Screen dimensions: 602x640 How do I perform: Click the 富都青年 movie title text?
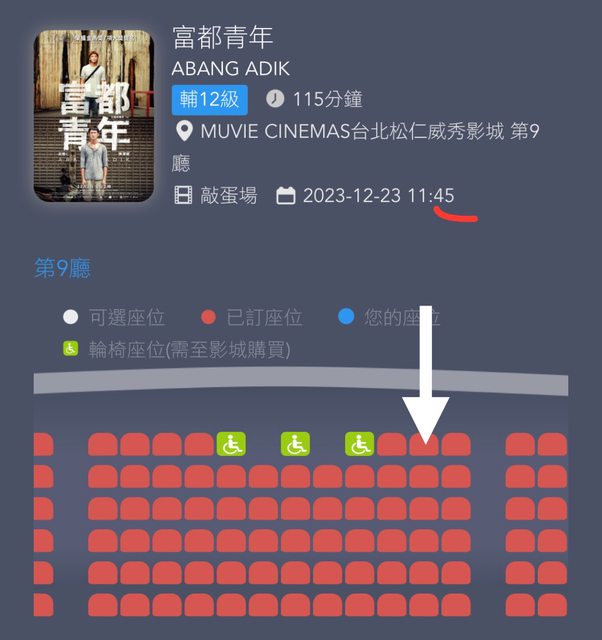tap(223, 37)
